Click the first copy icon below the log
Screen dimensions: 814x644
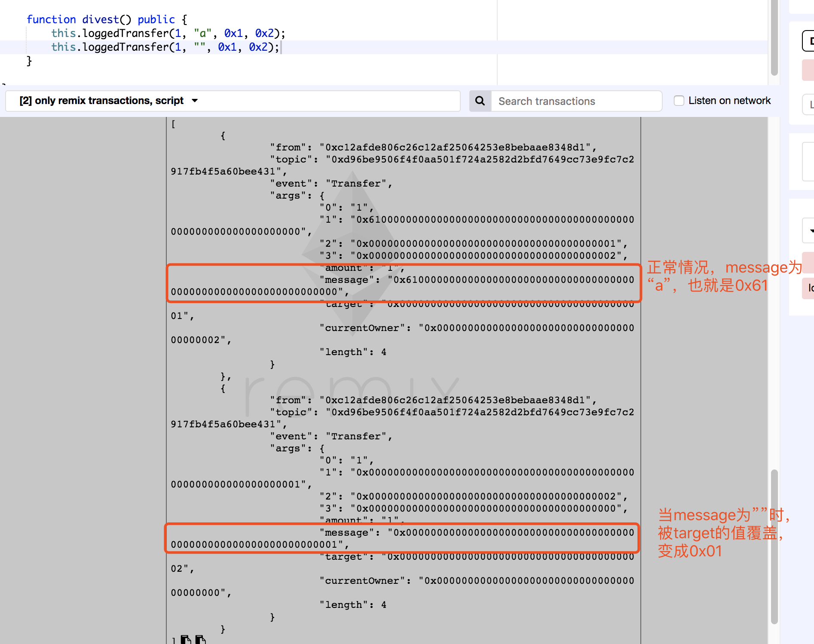coord(186,639)
